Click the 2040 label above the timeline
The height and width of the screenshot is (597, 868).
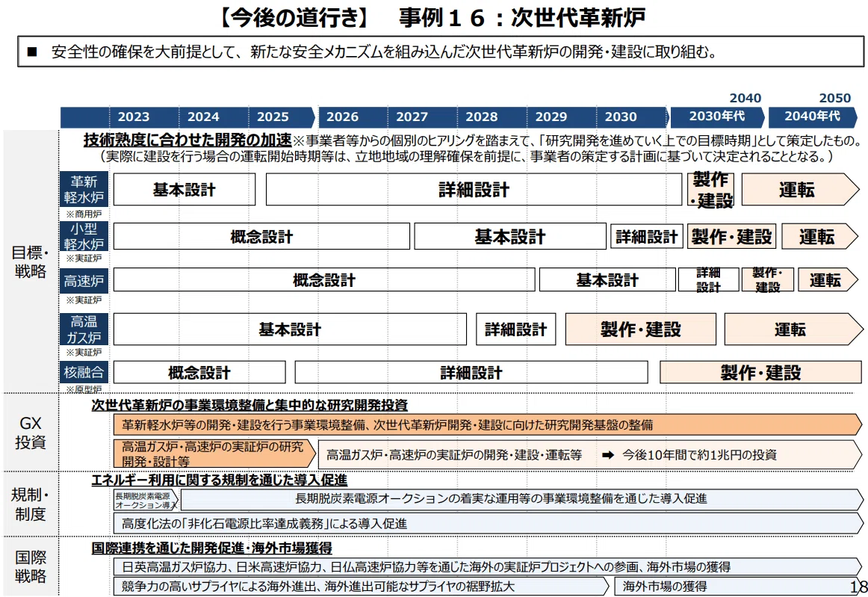(x=745, y=98)
